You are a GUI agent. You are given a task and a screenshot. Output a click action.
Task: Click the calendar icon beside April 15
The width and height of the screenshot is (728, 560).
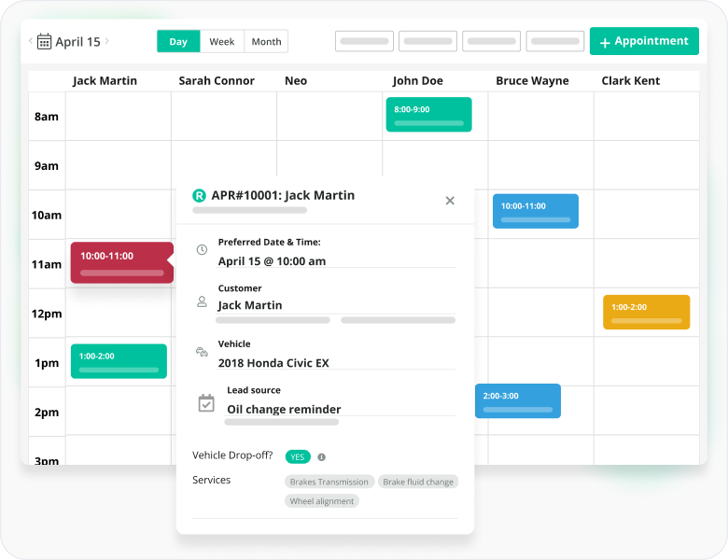(x=44, y=42)
